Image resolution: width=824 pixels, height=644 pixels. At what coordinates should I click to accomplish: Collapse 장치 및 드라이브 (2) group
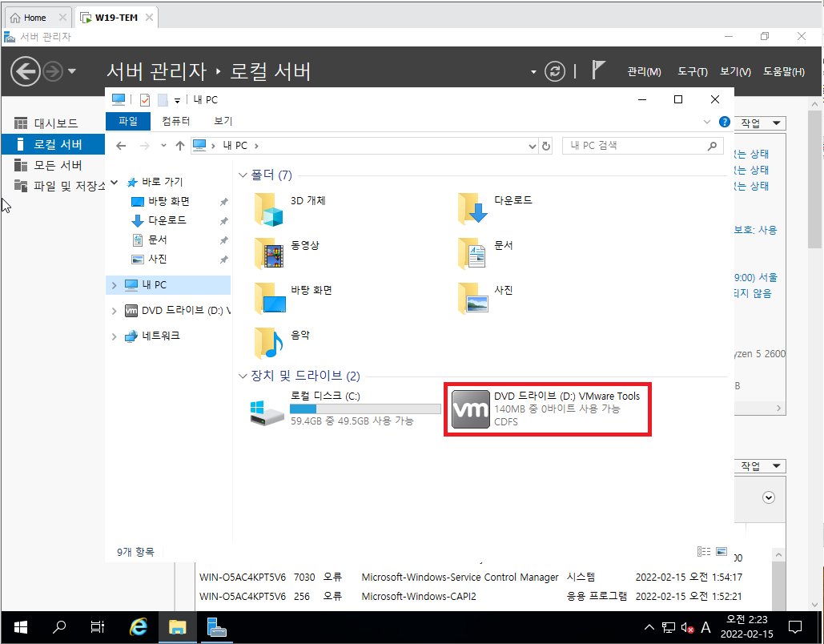pos(243,376)
